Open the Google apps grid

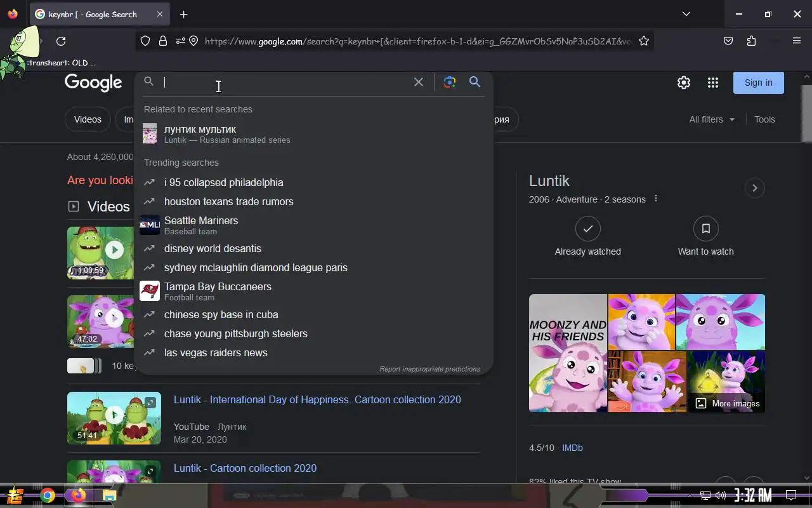pyautogui.click(x=713, y=83)
